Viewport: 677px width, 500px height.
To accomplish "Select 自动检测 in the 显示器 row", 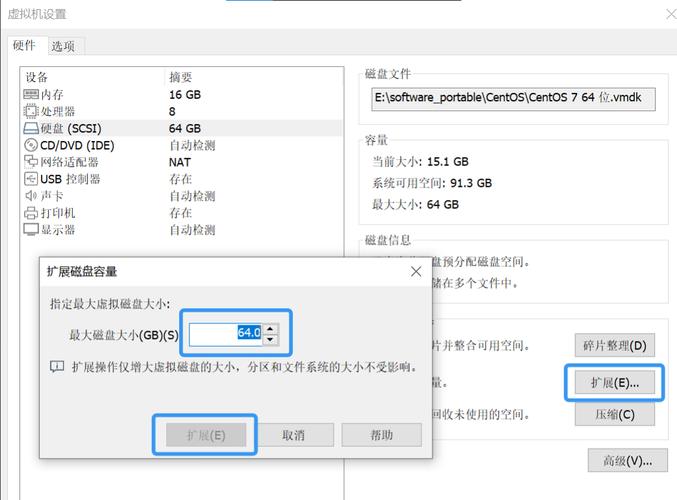I will (x=192, y=230).
